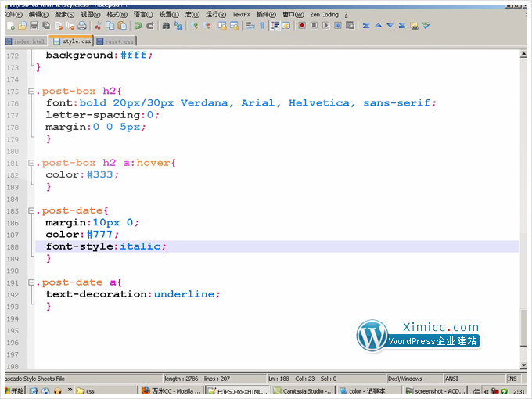
Task: Collapse the .post-date a rule fold
Action: [x=31, y=282]
